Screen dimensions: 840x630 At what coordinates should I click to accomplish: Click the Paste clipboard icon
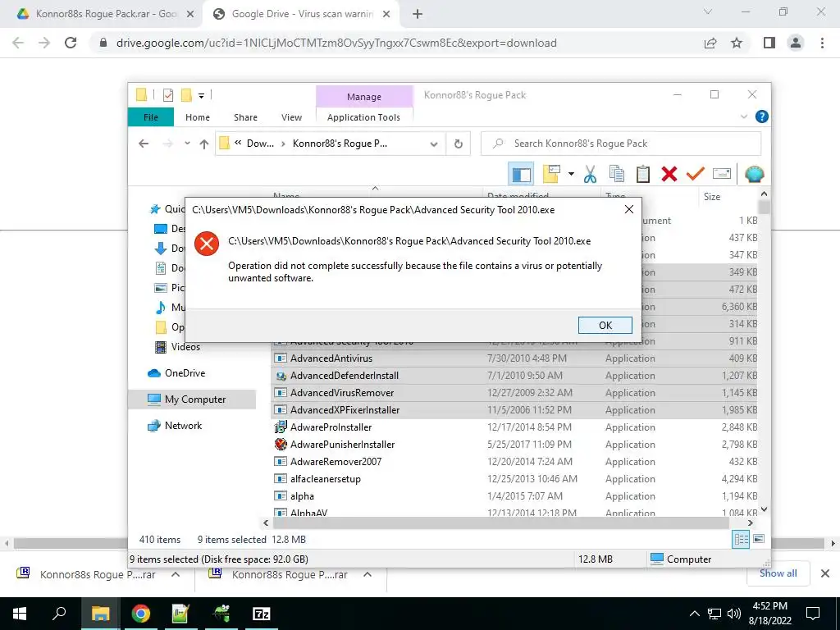tap(643, 174)
